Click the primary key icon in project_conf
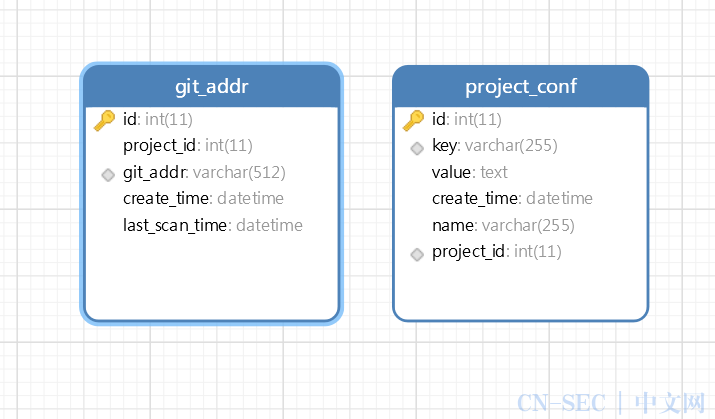The height and width of the screenshot is (419, 715). pos(414,121)
